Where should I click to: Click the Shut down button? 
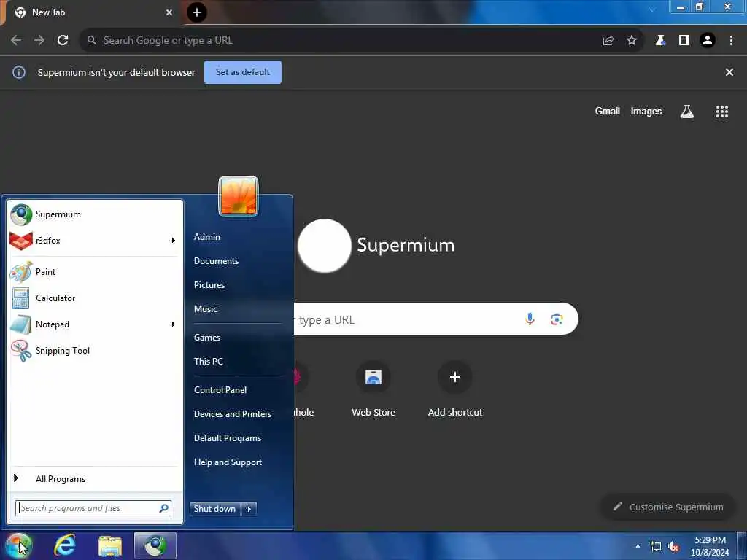click(x=215, y=508)
